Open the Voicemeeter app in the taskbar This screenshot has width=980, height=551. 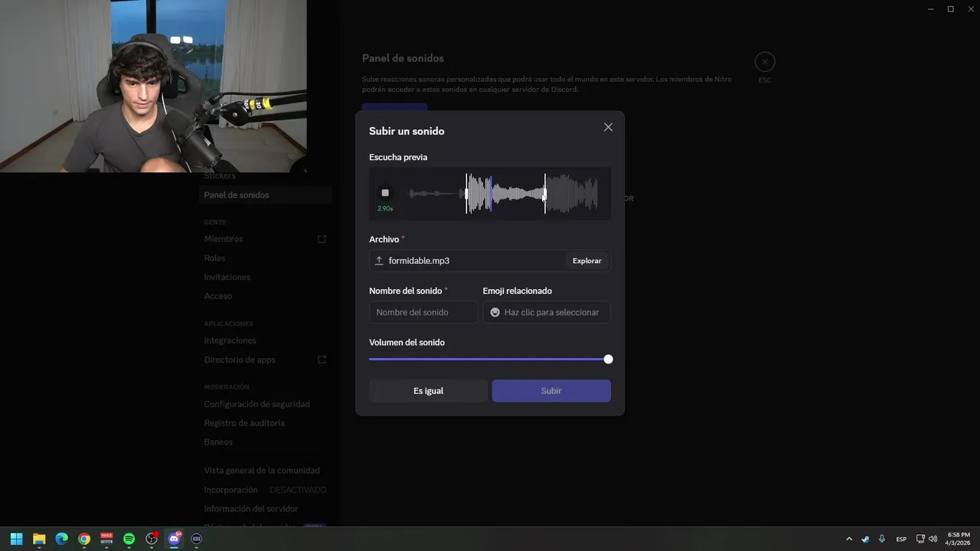[x=106, y=539]
